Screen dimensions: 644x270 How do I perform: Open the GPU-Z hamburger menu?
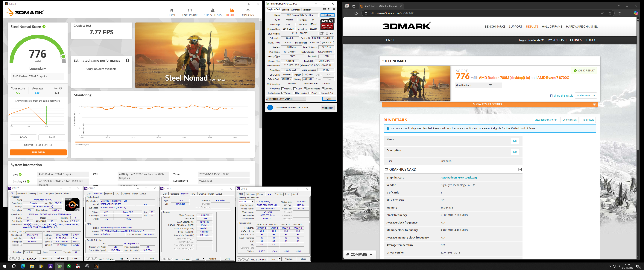[334, 9]
